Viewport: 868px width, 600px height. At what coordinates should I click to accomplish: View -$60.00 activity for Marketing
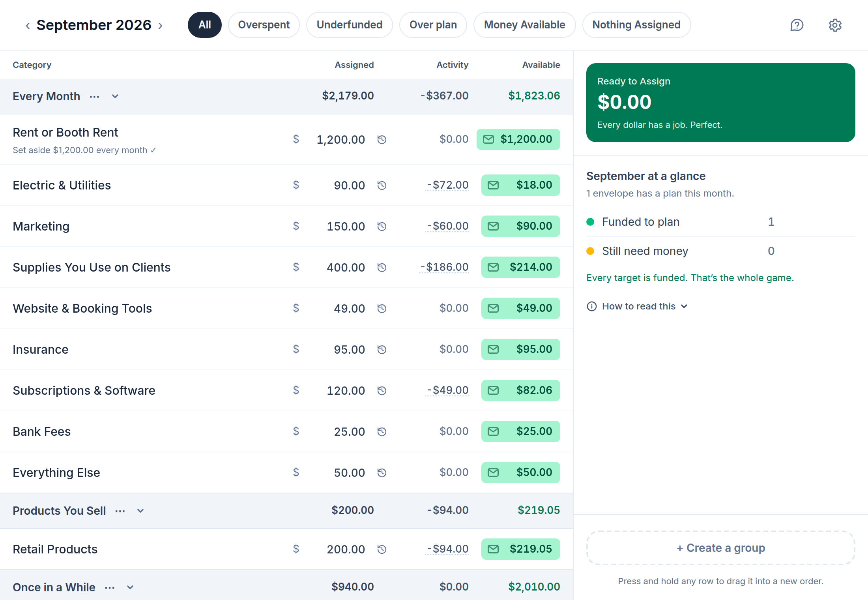447,226
